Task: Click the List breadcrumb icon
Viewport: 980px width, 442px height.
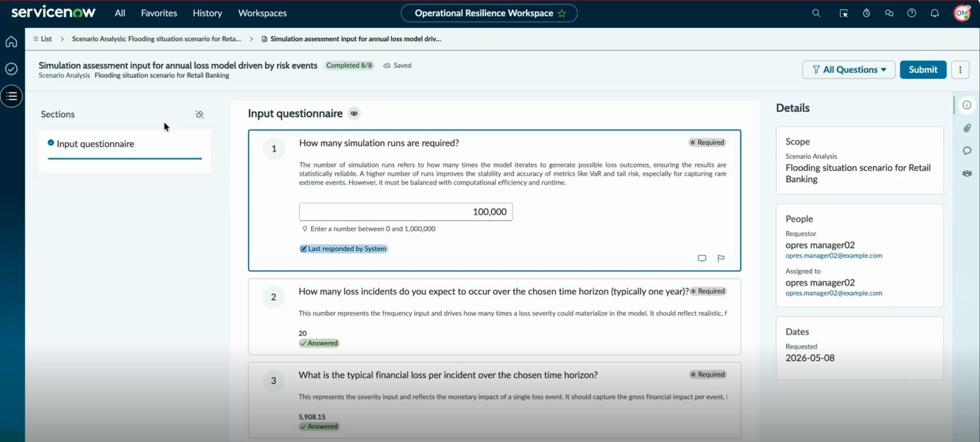Action: (x=36, y=39)
